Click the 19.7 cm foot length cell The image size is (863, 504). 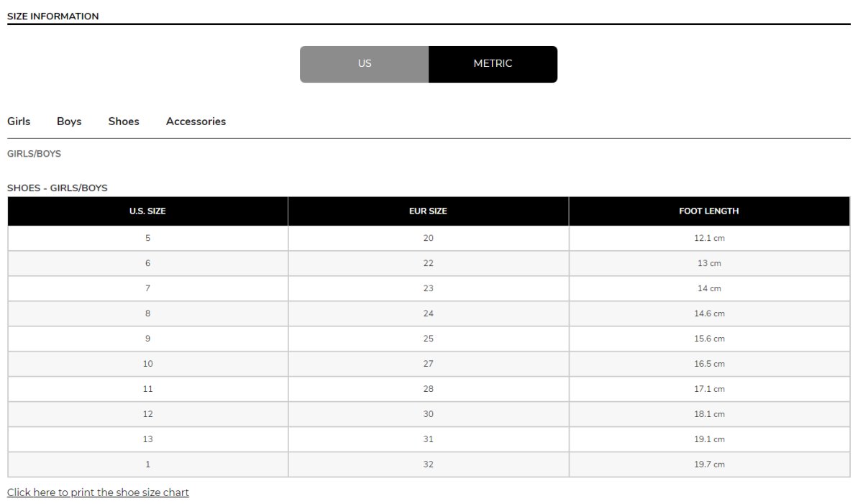(x=709, y=464)
